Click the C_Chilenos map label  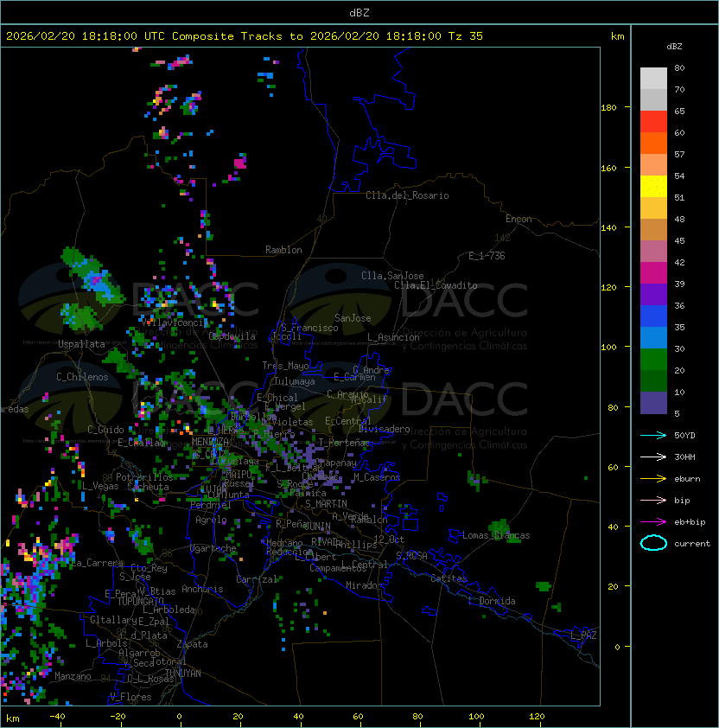[x=82, y=377]
